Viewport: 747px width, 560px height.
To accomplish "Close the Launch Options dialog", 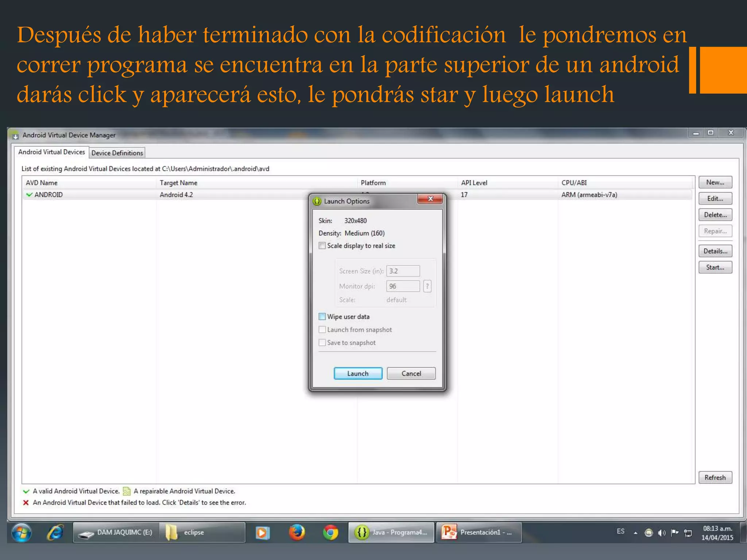I will tap(430, 199).
